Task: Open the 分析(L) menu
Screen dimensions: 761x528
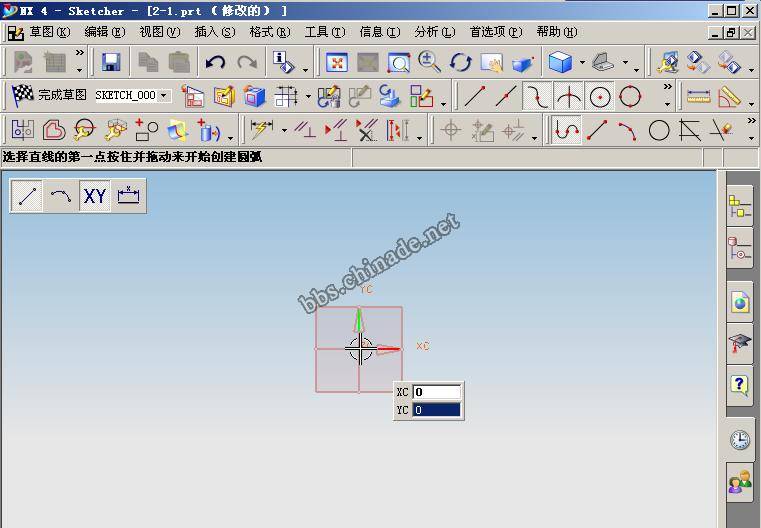Action: [x=435, y=32]
